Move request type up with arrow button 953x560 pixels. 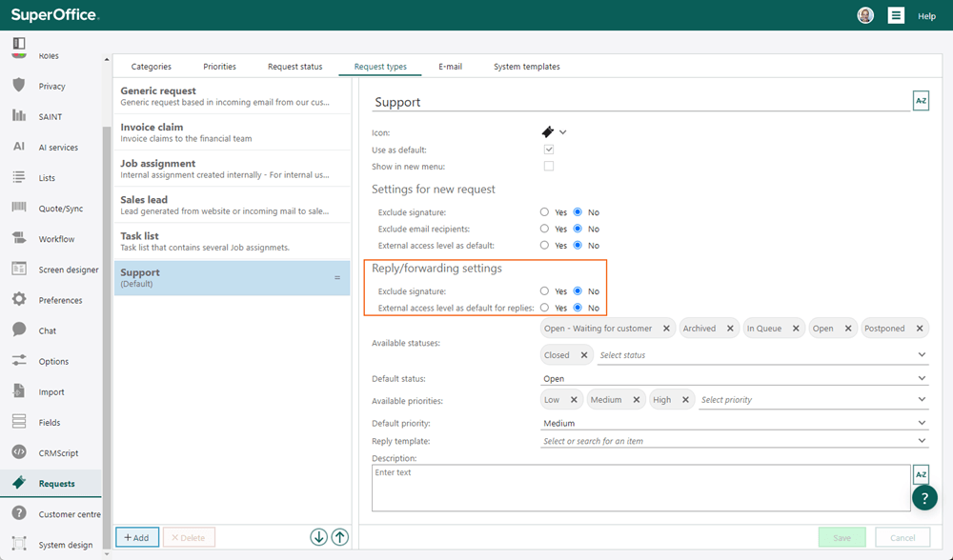(340, 537)
